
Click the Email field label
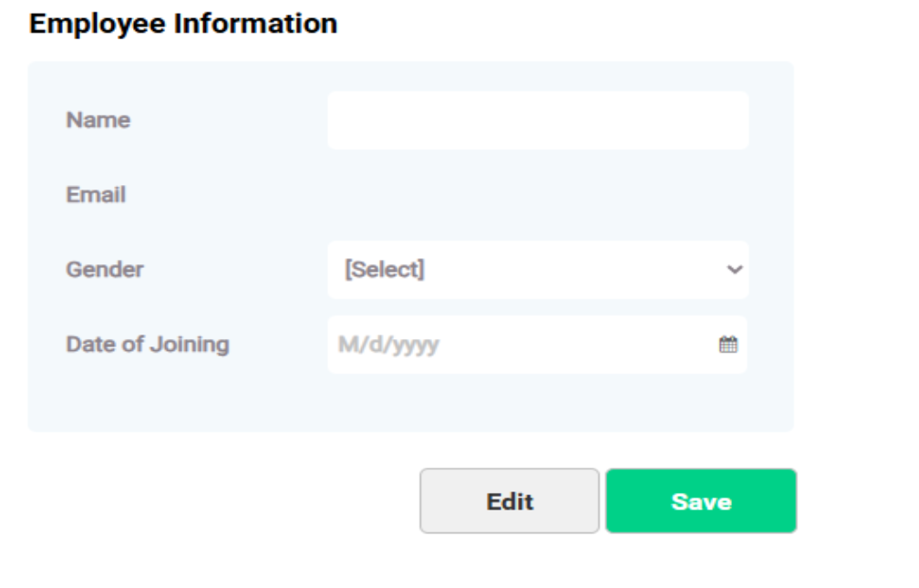point(96,194)
